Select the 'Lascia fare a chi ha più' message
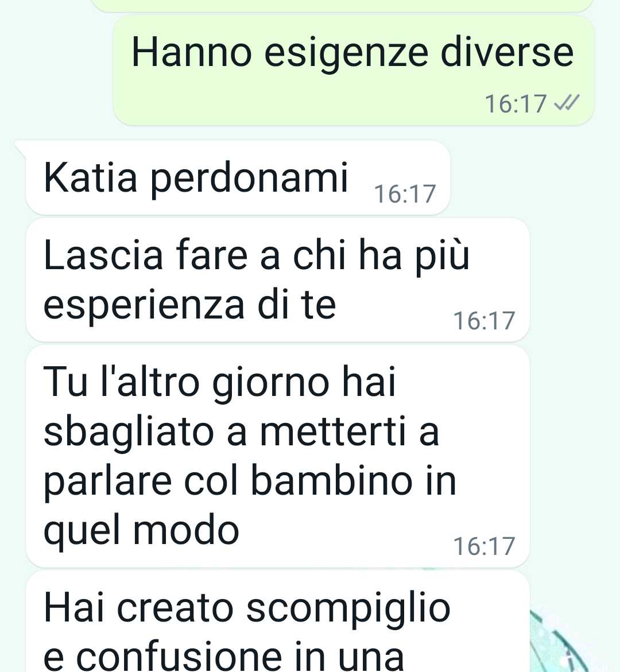The image size is (620, 672). pyautogui.click(x=278, y=279)
